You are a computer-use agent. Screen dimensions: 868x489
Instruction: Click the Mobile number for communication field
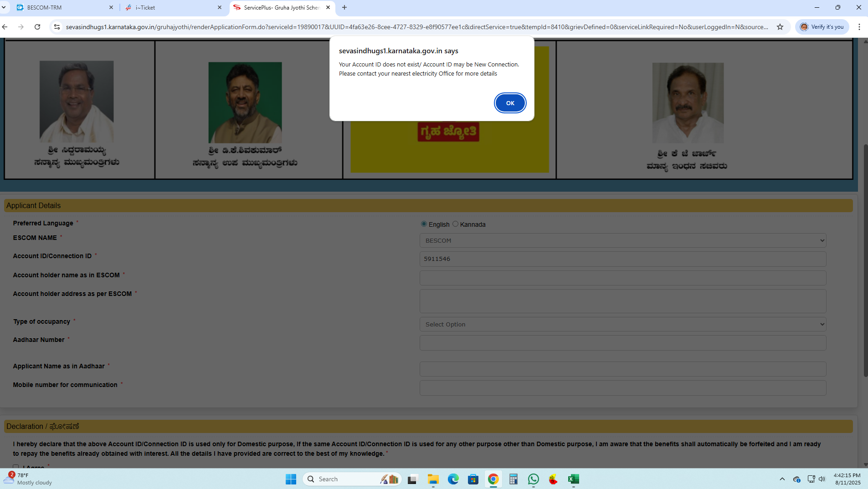(623, 388)
